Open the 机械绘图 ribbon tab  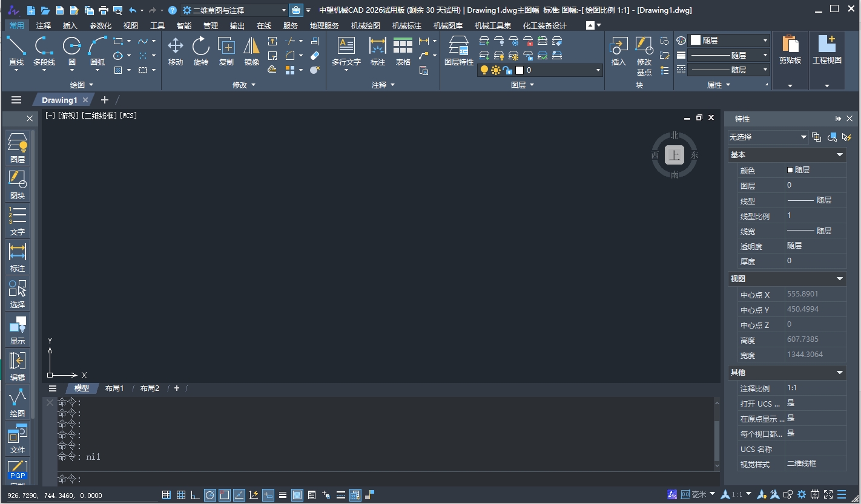tap(366, 25)
